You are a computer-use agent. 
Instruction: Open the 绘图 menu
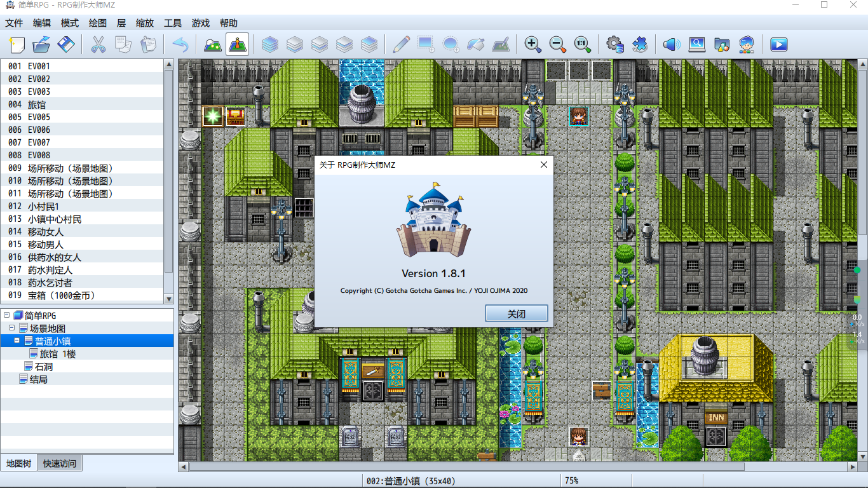pyautogui.click(x=98, y=23)
